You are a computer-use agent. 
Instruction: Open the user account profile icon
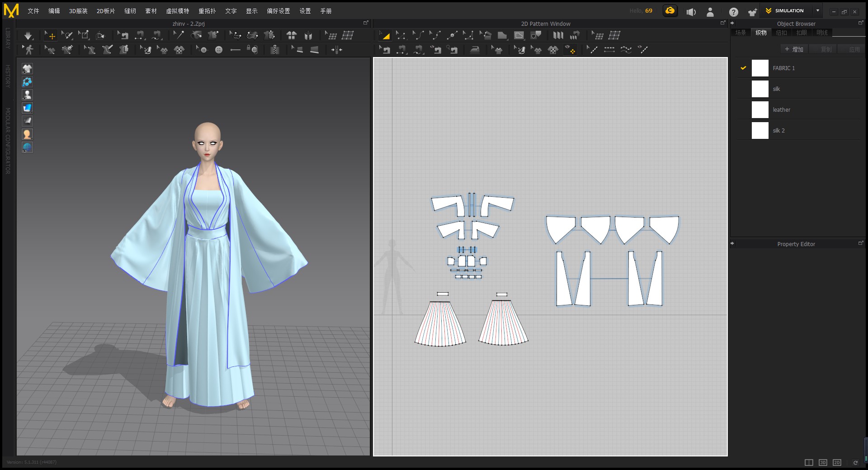click(710, 12)
